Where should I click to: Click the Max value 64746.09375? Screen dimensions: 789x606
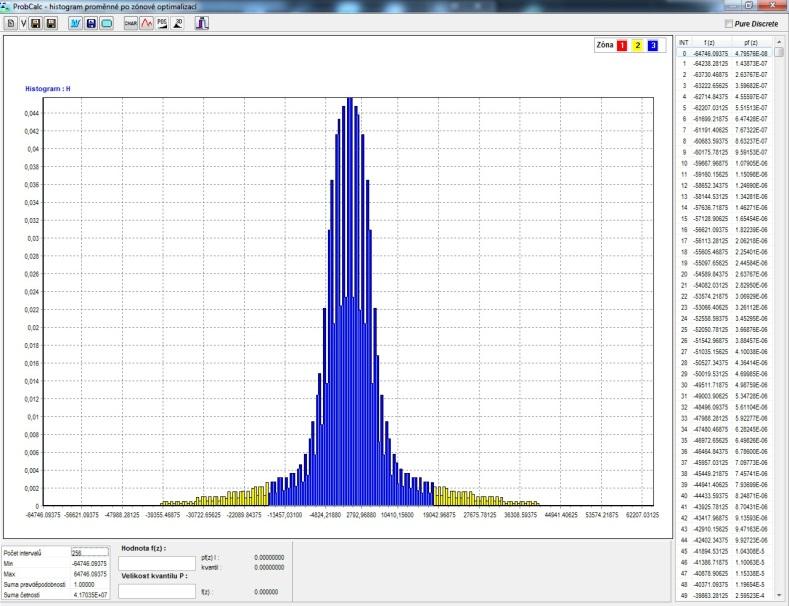click(91, 574)
